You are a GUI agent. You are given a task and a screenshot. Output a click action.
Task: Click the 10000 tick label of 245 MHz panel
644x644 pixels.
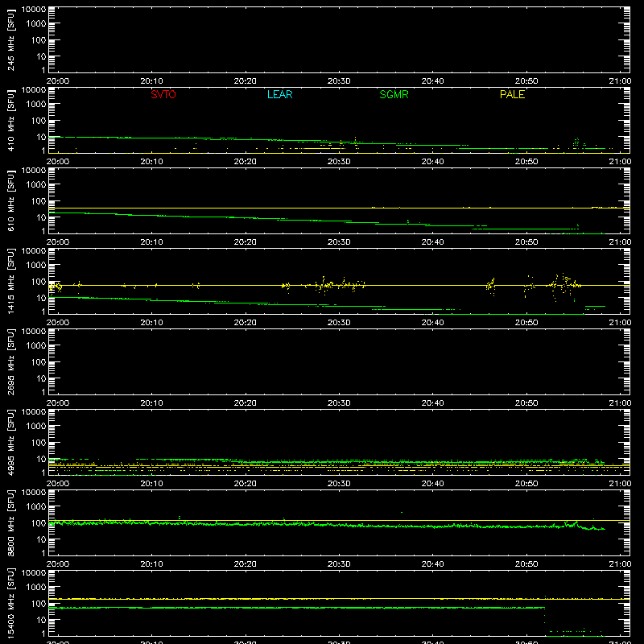(34, 10)
